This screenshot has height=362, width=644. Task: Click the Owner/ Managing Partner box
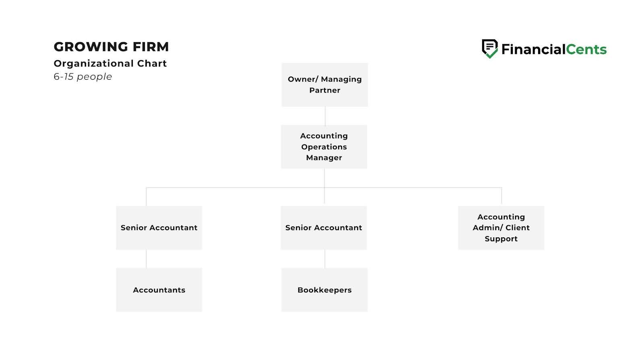click(324, 84)
